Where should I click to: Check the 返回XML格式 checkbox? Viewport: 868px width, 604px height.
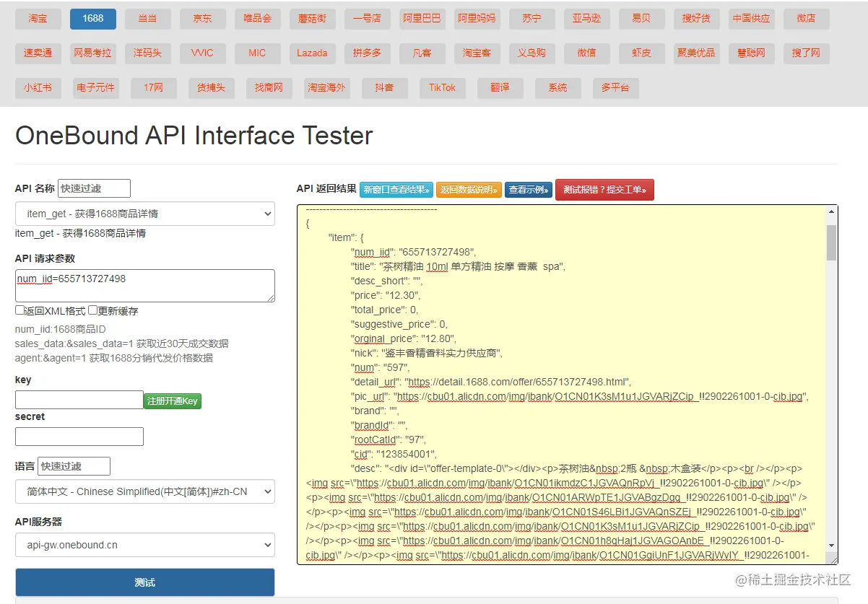[19, 310]
